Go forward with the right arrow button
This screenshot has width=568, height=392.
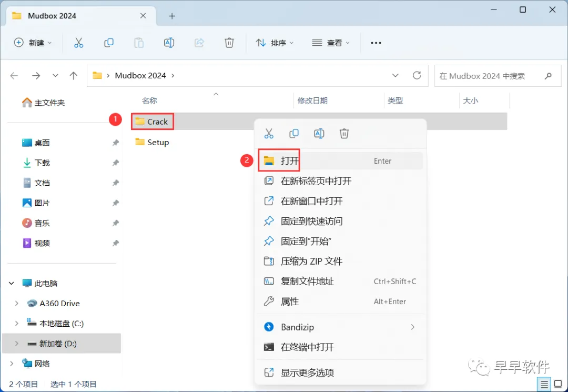point(36,76)
